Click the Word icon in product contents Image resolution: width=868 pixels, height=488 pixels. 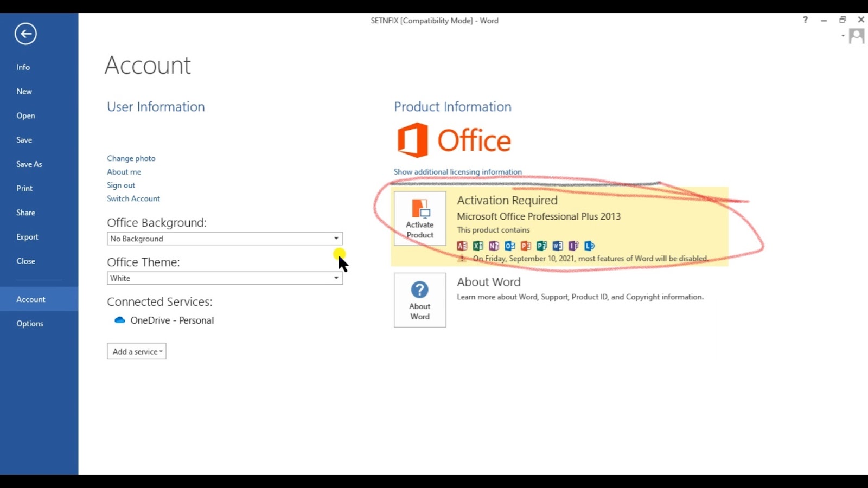[558, 246]
